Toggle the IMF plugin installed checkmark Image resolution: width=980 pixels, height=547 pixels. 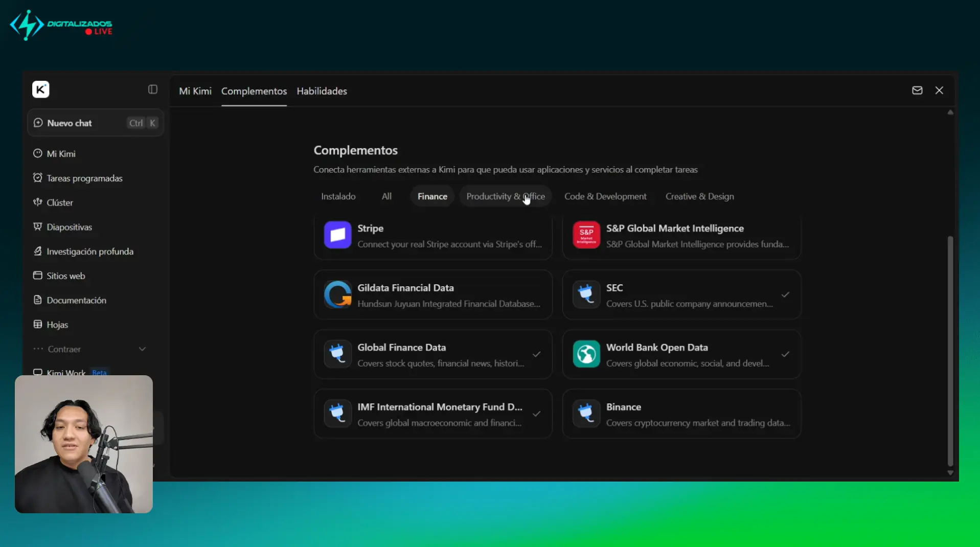click(x=536, y=414)
